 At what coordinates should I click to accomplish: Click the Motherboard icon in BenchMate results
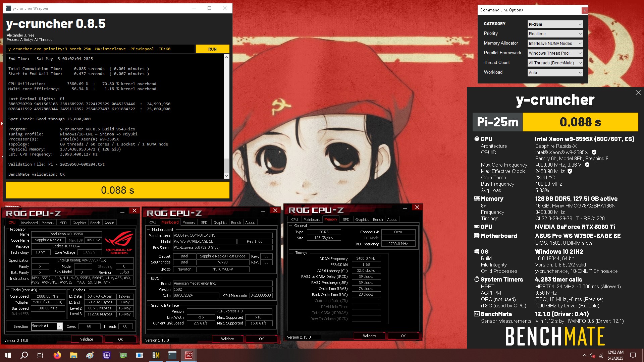(x=477, y=236)
